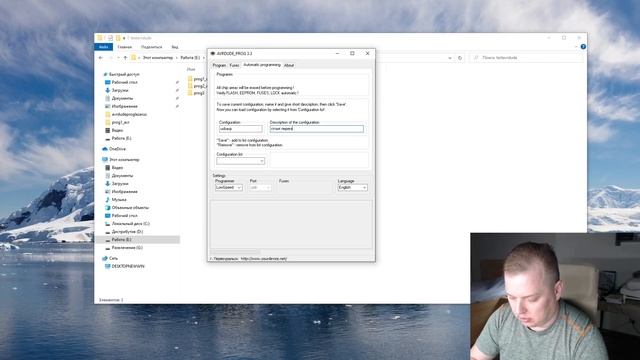This screenshot has height=360, width=640.
Task: Click the Recent locations arrow in Explorer
Action: [x=118, y=58]
